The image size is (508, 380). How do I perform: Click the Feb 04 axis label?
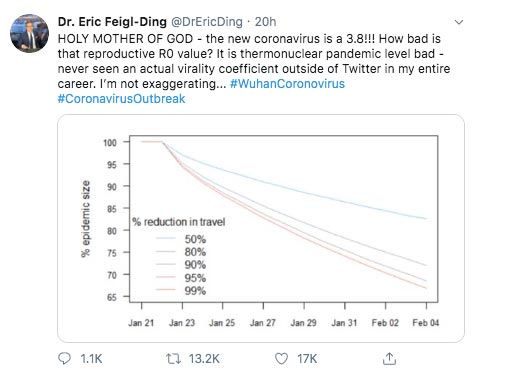426,323
